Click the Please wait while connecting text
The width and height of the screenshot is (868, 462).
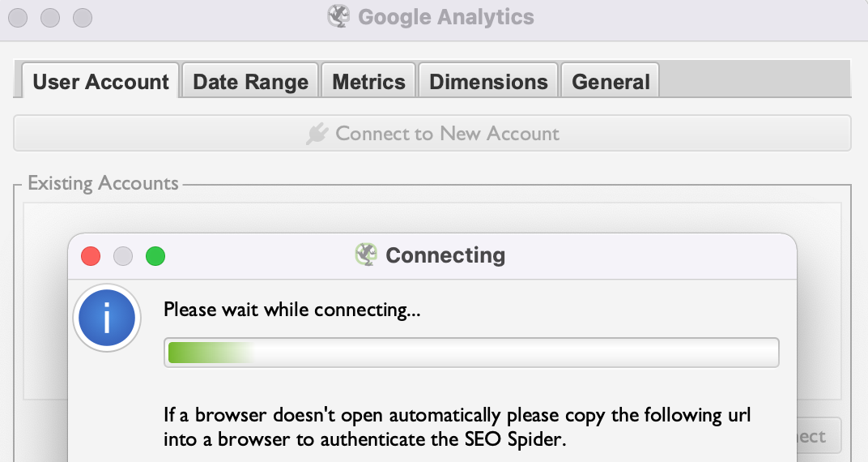pos(291,310)
